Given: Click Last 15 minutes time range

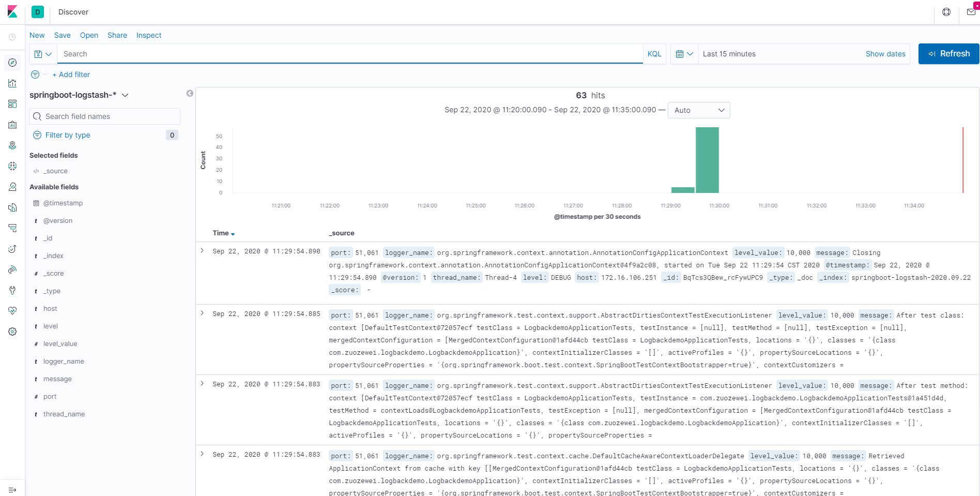Looking at the screenshot, I should [729, 54].
